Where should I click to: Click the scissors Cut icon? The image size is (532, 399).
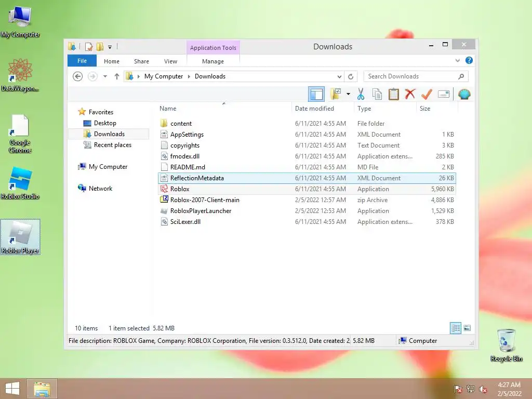click(361, 94)
